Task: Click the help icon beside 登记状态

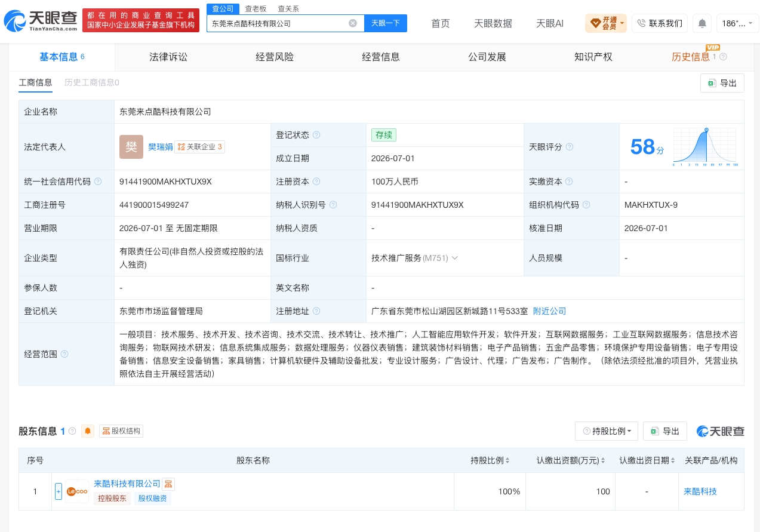Action: (x=316, y=135)
